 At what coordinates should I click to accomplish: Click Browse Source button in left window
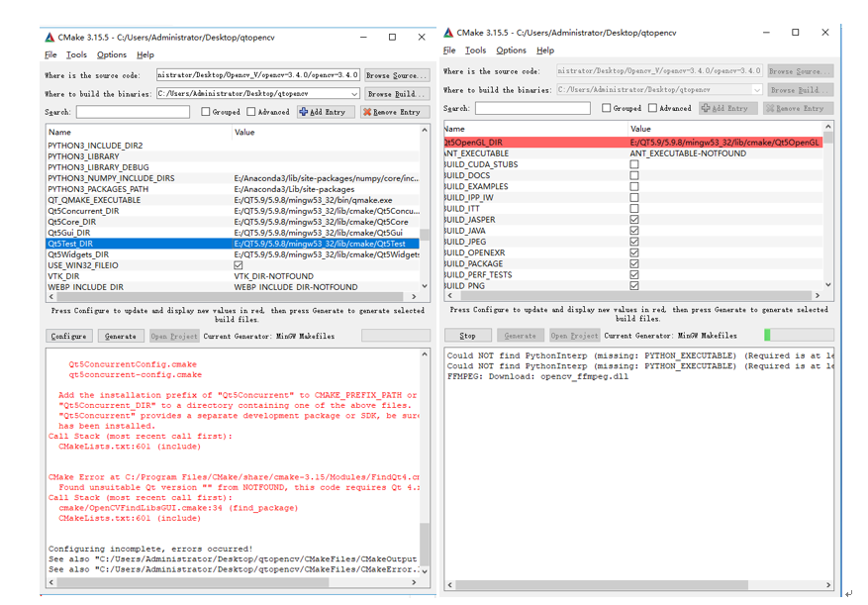pyautogui.click(x=397, y=75)
